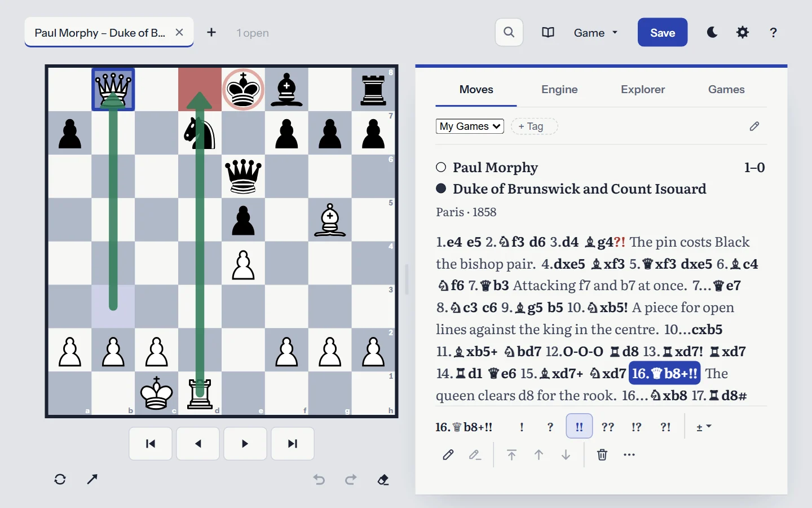Image resolution: width=812 pixels, height=508 pixels.
Task: Delete the move with trash icon
Action: [602, 455]
